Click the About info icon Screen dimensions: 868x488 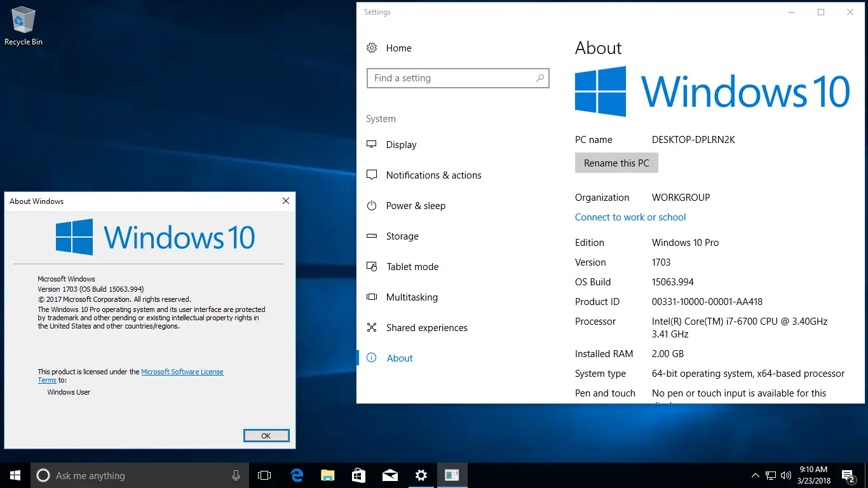click(372, 358)
